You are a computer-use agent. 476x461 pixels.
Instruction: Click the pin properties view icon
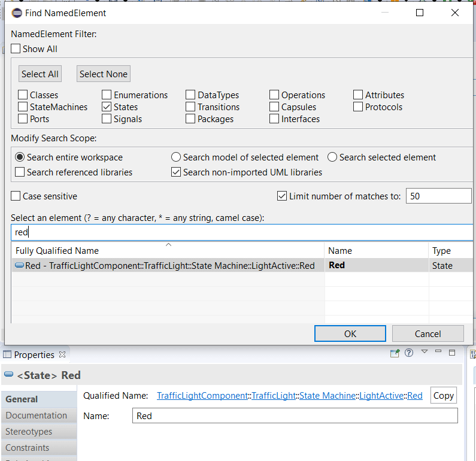(395, 353)
